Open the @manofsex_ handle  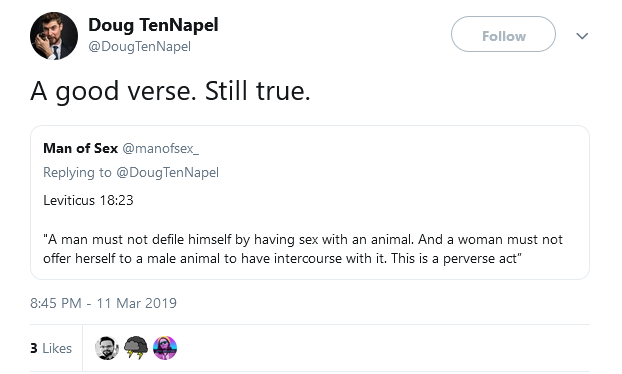tap(161, 148)
